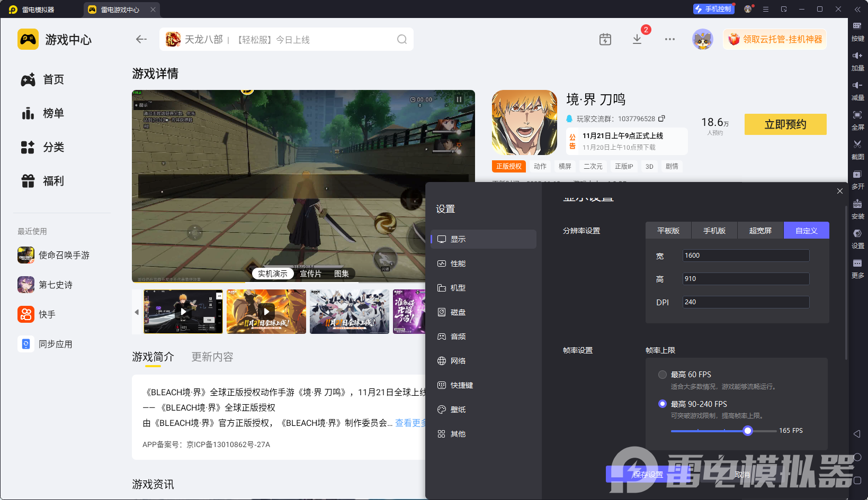Open the multi-instance (多开) tool
The image size is (868, 500).
click(857, 175)
